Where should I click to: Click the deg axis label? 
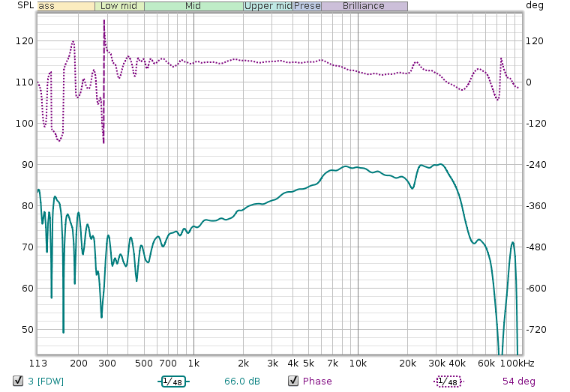click(535, 5)
